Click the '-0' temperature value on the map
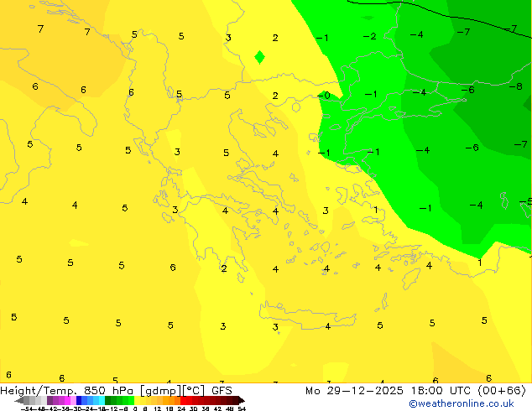This screenshot has width=532, height=411. coord(324,96)
